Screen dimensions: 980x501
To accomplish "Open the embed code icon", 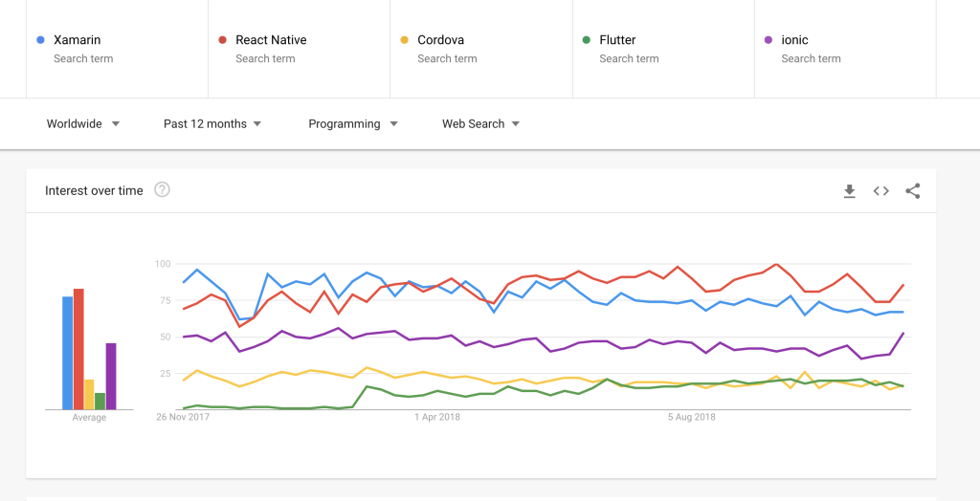I will coord(881,191).
